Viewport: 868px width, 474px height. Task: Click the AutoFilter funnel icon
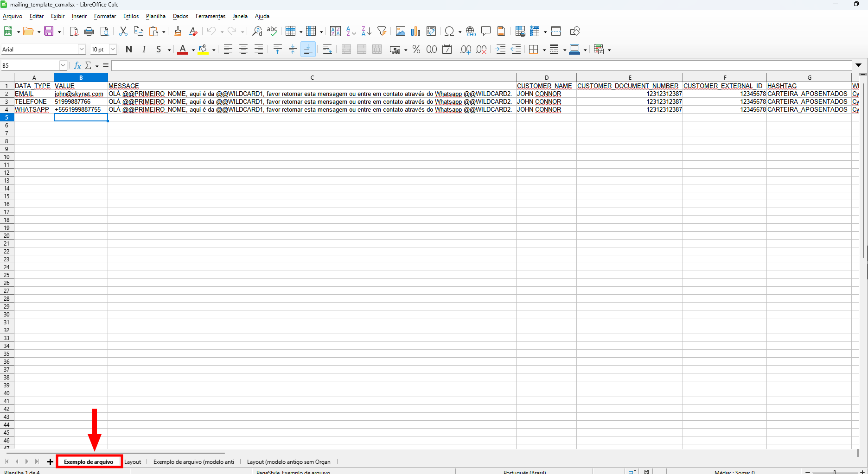[x=382, y=31]
